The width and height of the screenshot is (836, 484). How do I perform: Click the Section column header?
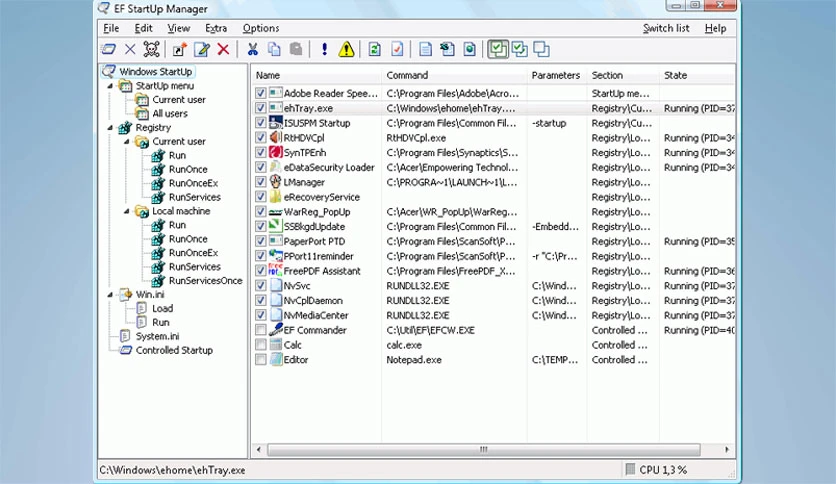click(x=623, y=75)
